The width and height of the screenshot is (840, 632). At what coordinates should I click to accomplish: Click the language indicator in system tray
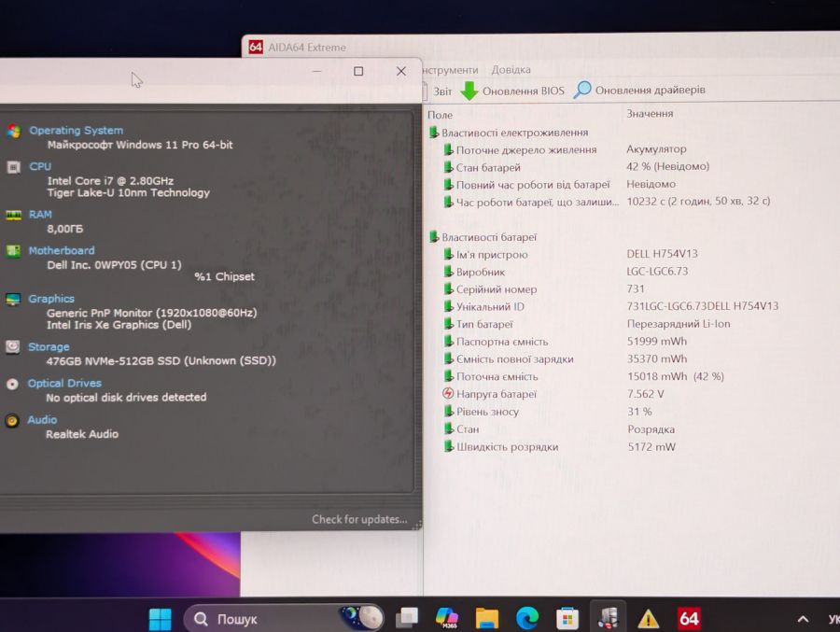coord(833,619)
